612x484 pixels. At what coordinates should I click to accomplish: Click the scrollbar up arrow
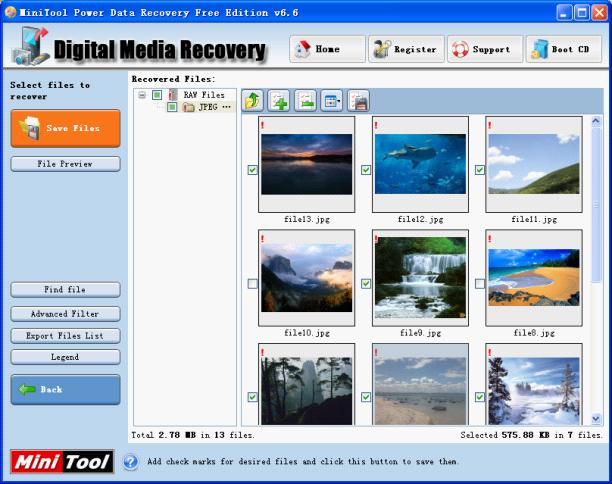coord(596,122)
